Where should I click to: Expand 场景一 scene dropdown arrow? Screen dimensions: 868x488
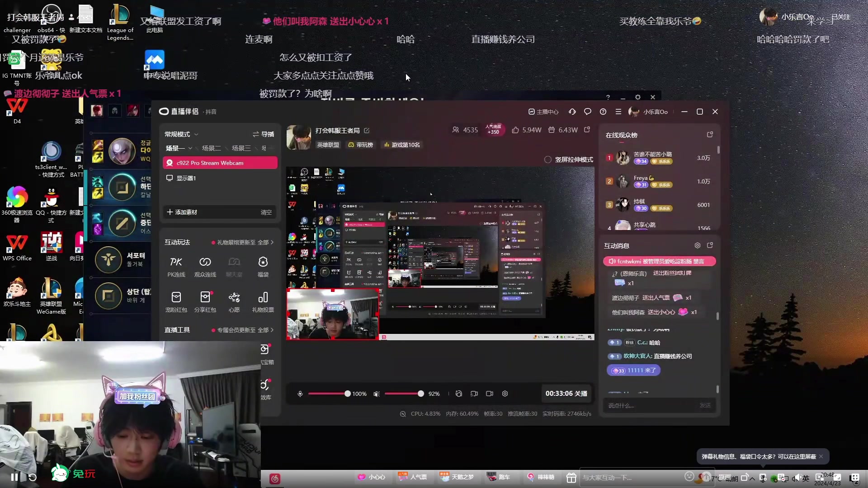(190, 148)
